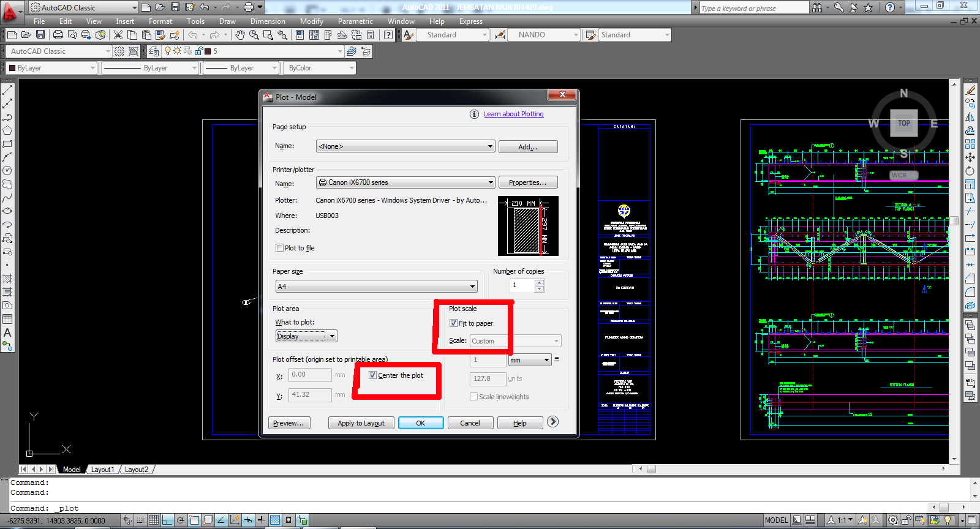Open the ByLayer color control dropdown
Image resolution: width=980 pixels, height=529 pixels.
tap(52, 68)
